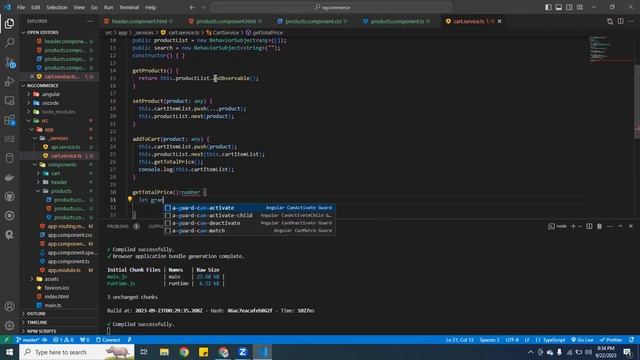Click errors and warnings status item
The height and width of the screenshot is (360, 640).
pos(63,340)
